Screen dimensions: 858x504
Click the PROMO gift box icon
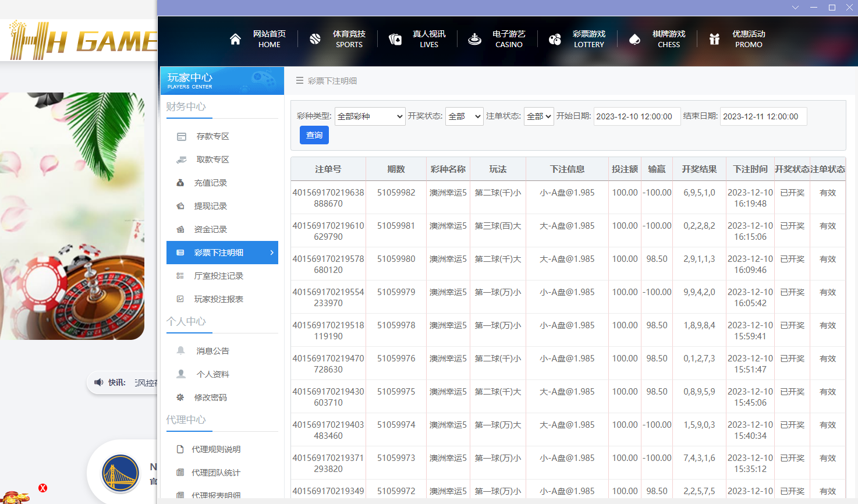coord(714,39)
